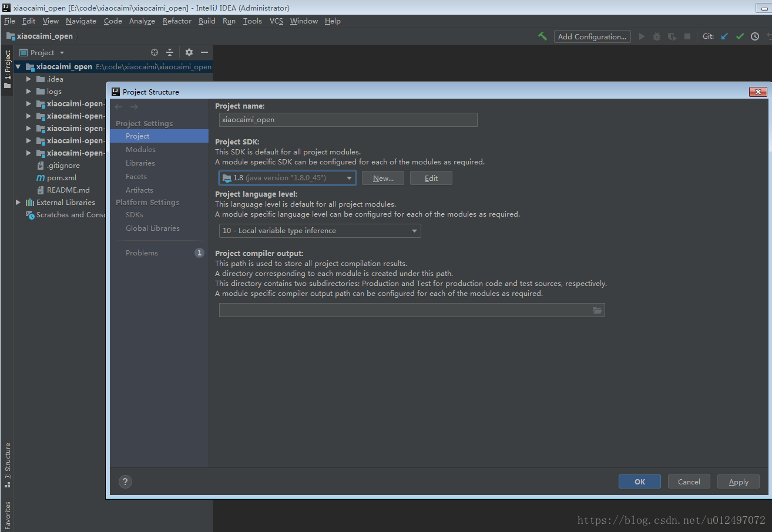Hide the Project panel with the minus icon
The image size is (772, 532).
point(204,52)
